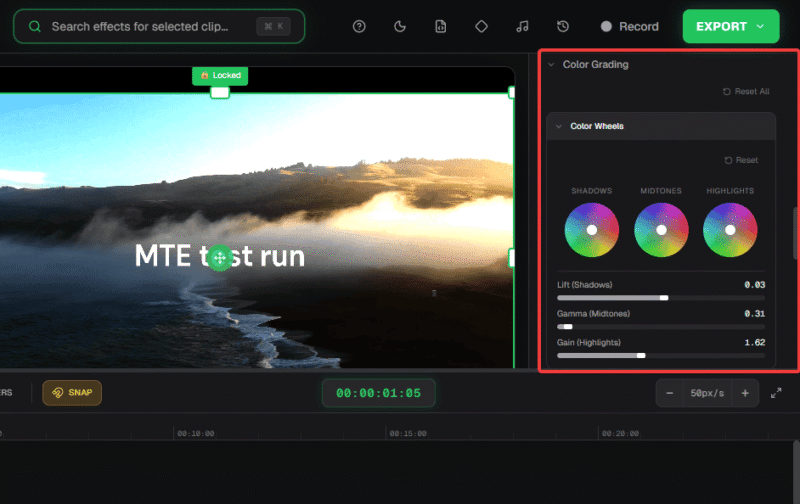This screenshot has height=504, width=800.
Task: Open the music note audio icon
Action: click(x=522, y=27)
